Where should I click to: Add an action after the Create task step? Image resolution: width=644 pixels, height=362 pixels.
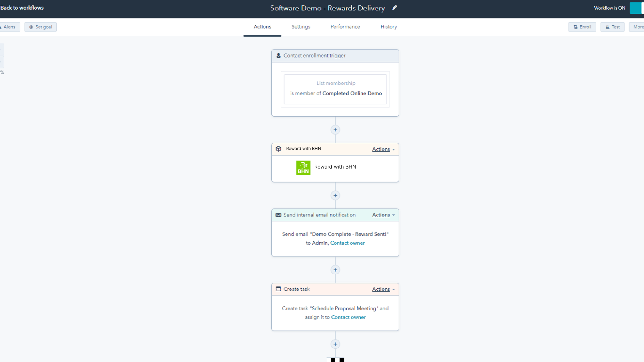(x=335, y=344)
